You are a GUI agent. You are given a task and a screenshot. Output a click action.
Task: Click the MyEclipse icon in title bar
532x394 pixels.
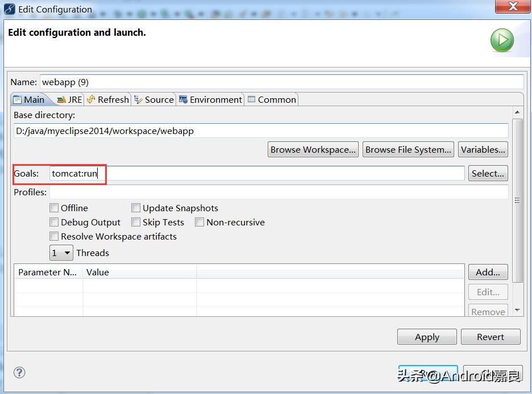tap(10, 9)
